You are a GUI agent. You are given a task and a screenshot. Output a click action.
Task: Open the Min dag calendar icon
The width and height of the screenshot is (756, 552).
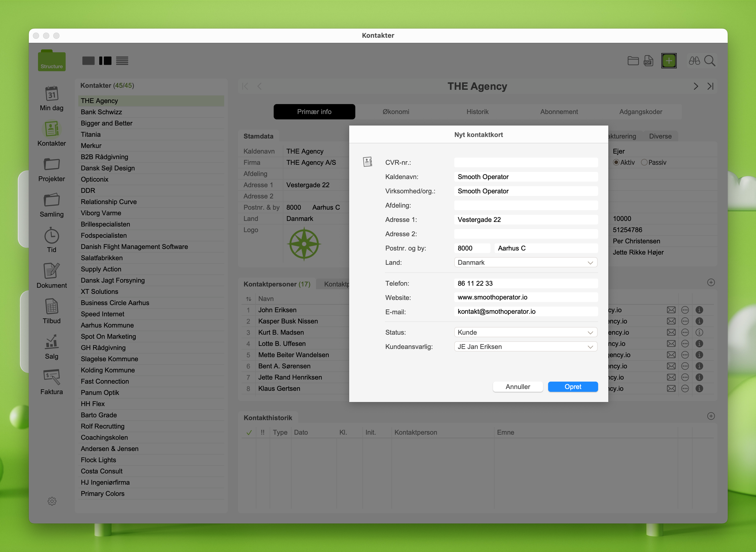[x=52, y=94]
